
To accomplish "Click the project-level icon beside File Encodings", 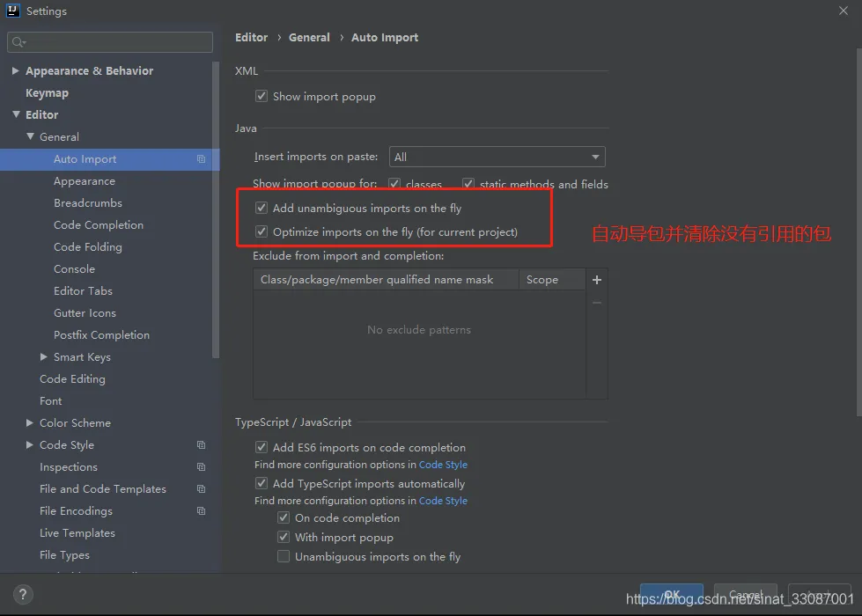I will click(x=202, y=510).
